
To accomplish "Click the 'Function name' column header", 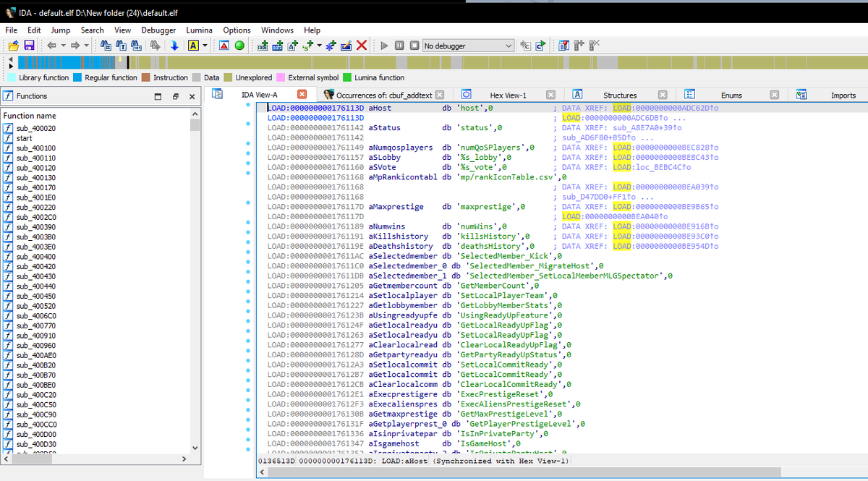I will click(30, 116).
